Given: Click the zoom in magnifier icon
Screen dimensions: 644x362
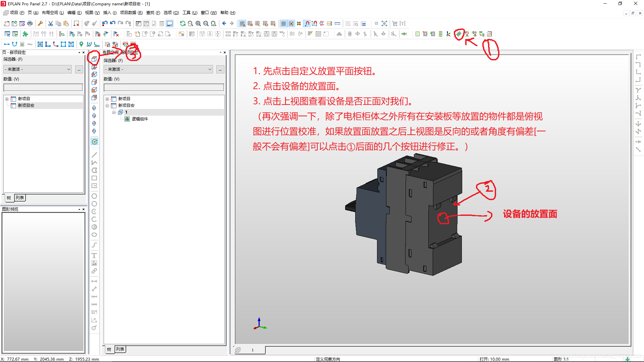Looking at the screenshot, I should point(198,23).
